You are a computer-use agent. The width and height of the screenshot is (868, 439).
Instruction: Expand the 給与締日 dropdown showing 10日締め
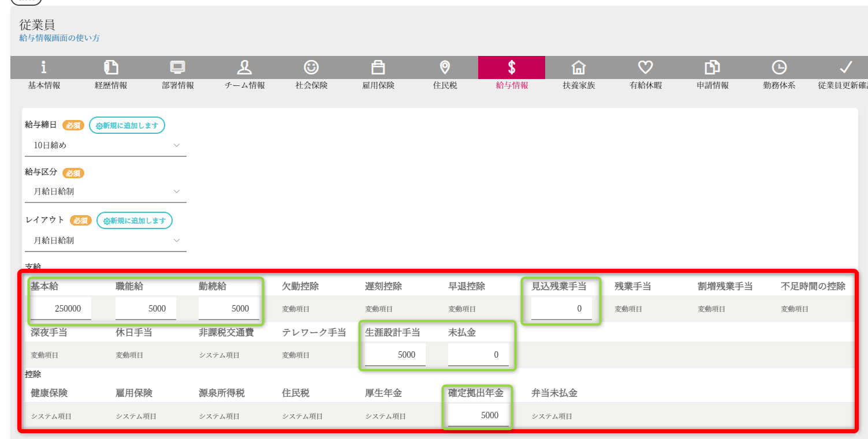106,145
